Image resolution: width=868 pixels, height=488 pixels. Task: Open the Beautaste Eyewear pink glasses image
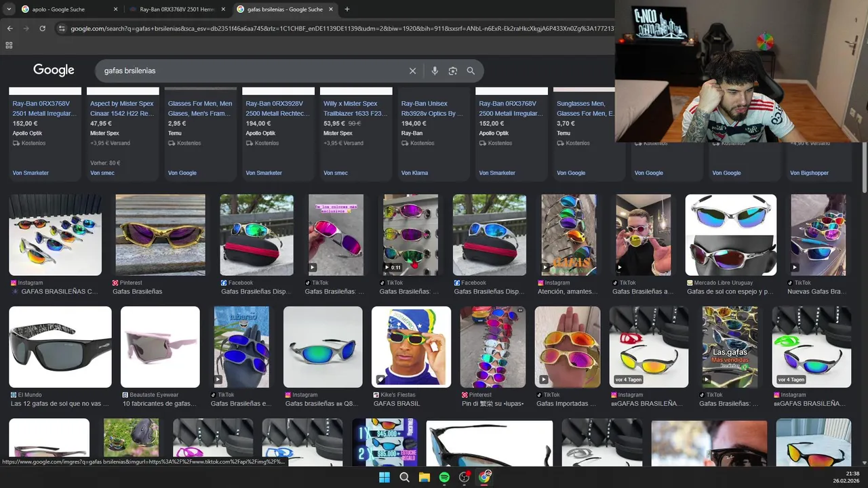click(160, 347)
